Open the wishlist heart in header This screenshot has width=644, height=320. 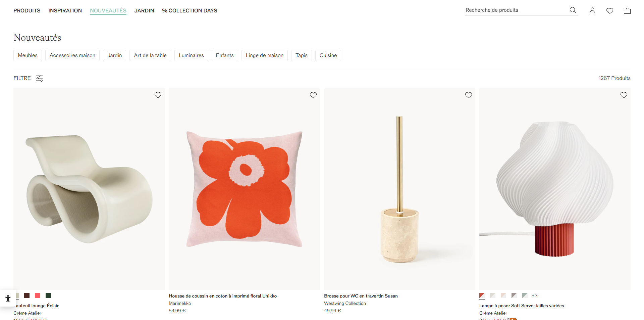610,11
